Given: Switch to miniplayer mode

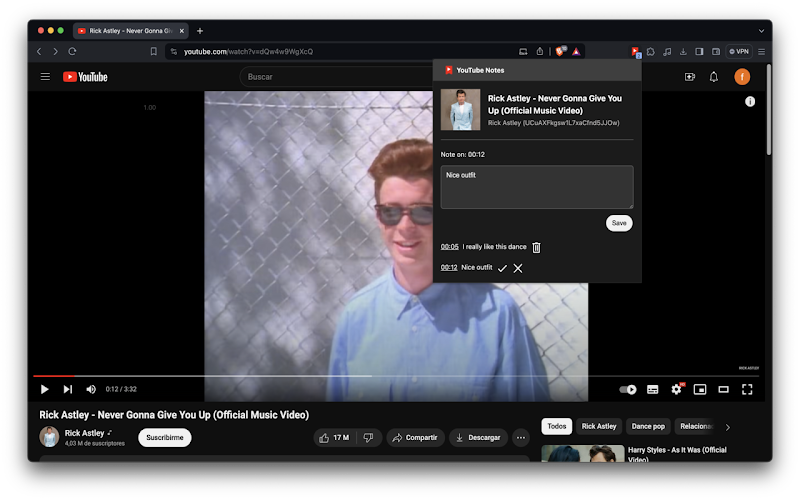Looking at the screenshot, I should pyautogui.click(x=700, y=390).
